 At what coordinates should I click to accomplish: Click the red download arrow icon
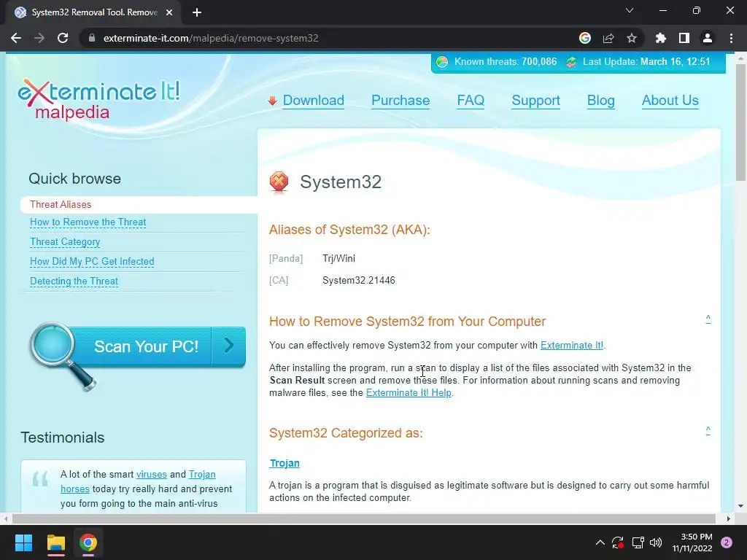click(x=273, y=101)
